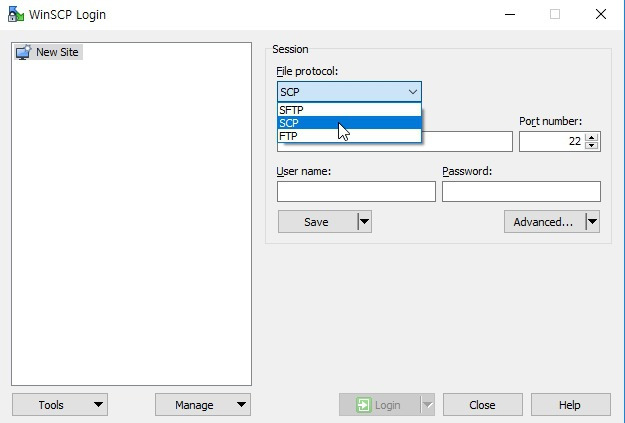Select New Site in the site list
Viewport: 625px width, 423px height.
48,52
